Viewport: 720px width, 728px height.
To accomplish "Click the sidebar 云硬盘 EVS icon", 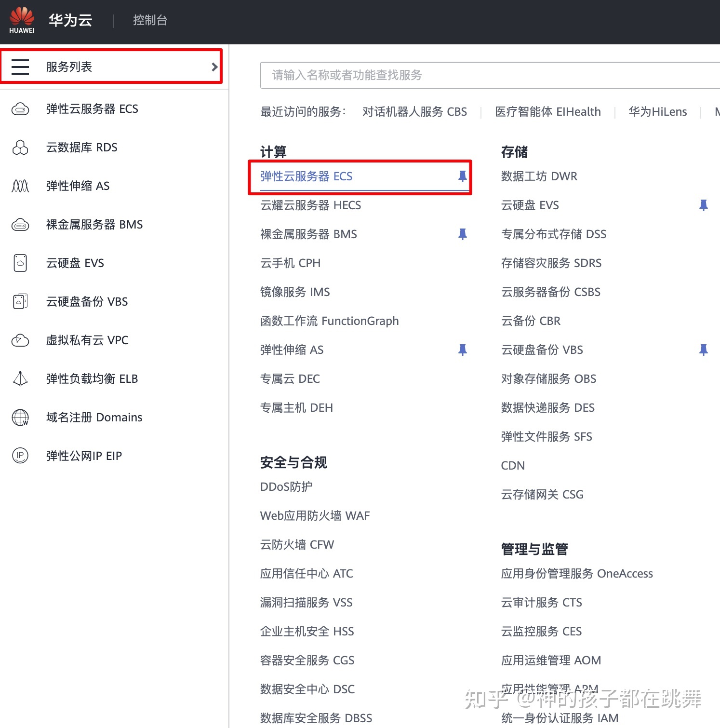I will 20,263.
